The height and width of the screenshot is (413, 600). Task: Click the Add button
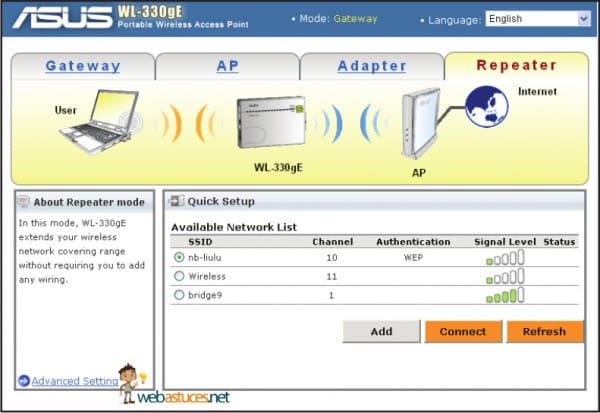click(382, 331)
